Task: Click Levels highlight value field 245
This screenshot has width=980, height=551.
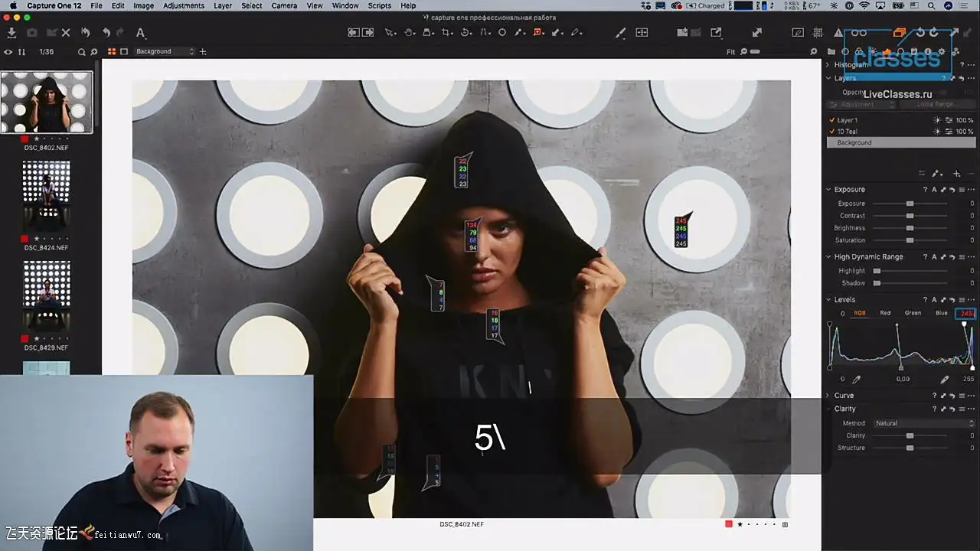Action: point(966,314)
